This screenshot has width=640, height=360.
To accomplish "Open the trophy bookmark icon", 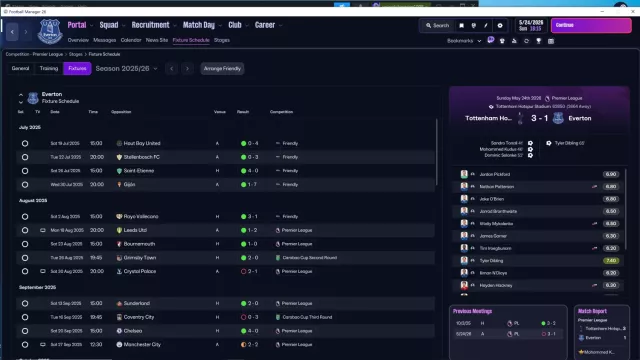I will pos(539,41).
